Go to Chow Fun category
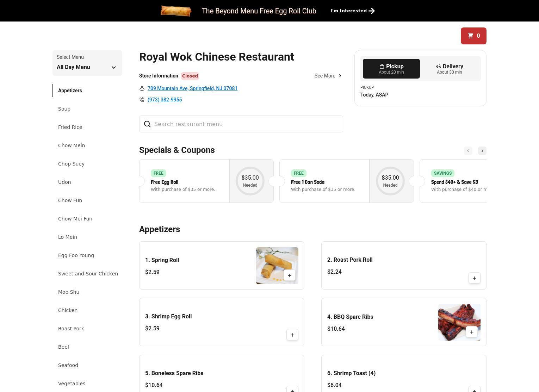539x392 pixels. 70,200
